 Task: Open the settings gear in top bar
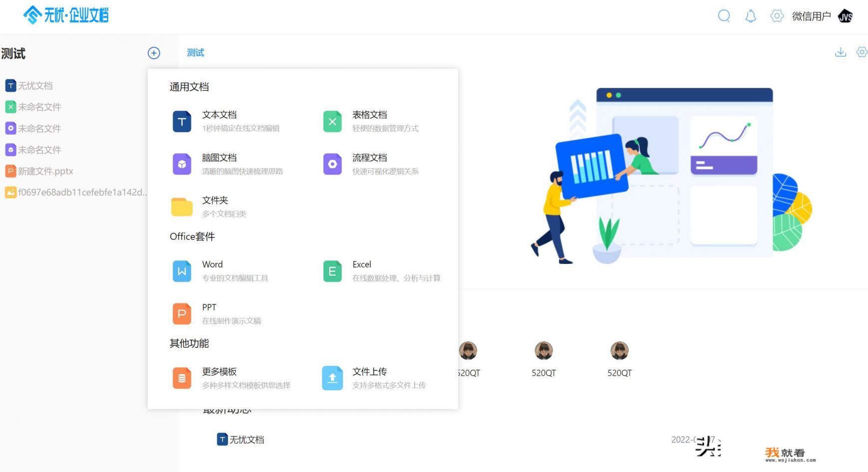click(x=777, y=15)
